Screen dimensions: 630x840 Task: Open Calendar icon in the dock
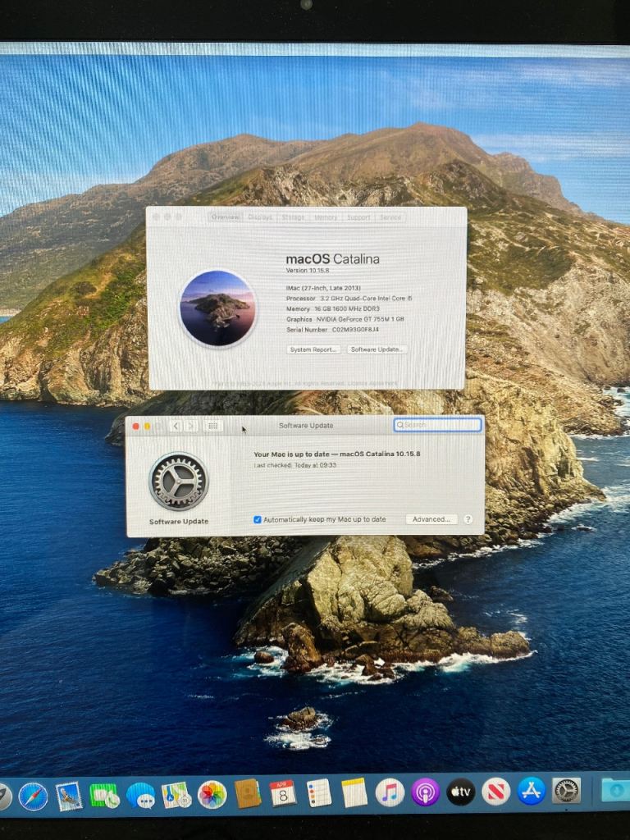click(283, 793)
